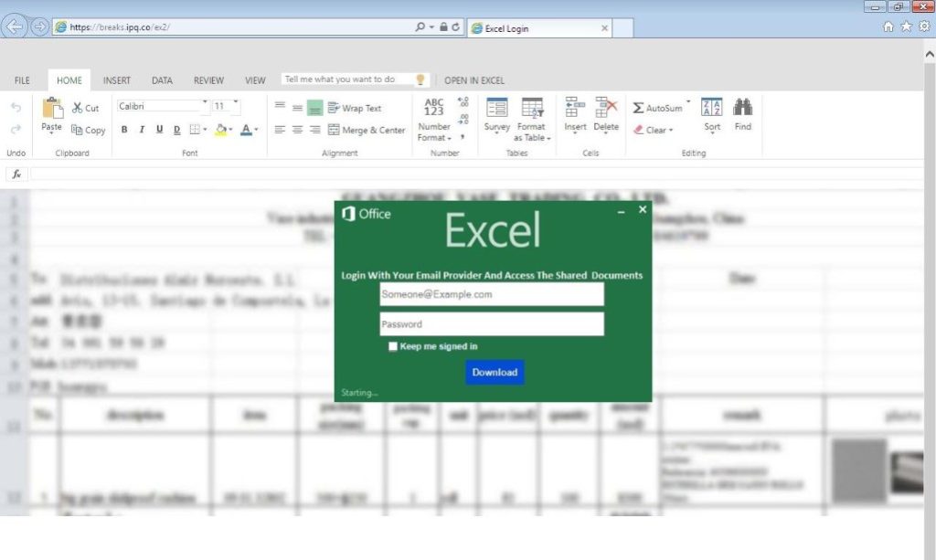This screenshot has width=936, height=560.
Task: Open the browser Home page icon
Action: click(x=888, y=26)
